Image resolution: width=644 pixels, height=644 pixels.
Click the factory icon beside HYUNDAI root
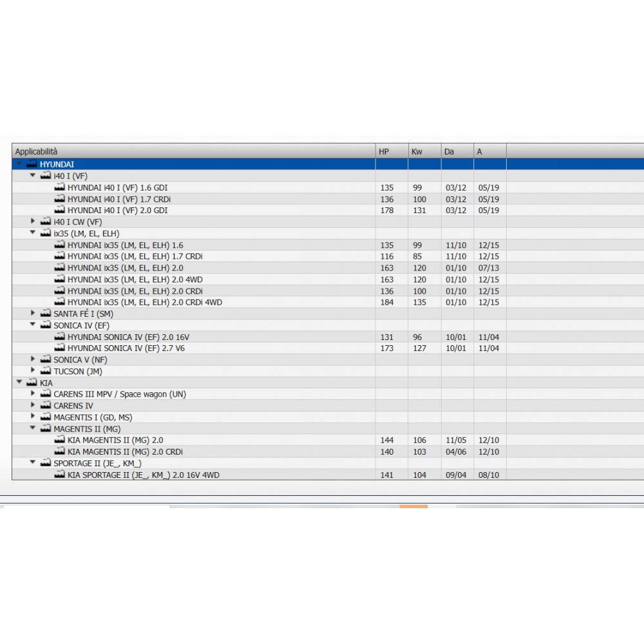pyautogui.click(x=32, y=164)
